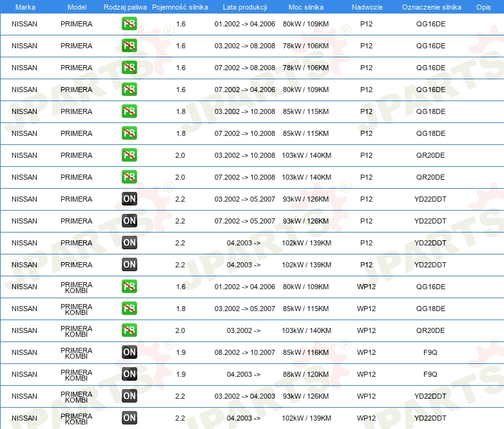
Task: Click F9Q engine code in 85kW / 116KM row
Action: (x=431, y=352)
